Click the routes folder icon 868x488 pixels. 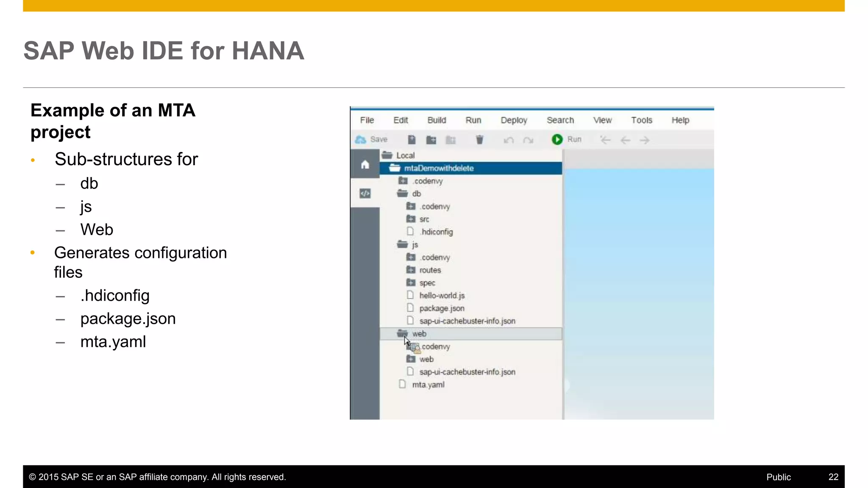(x=411, y=269)
